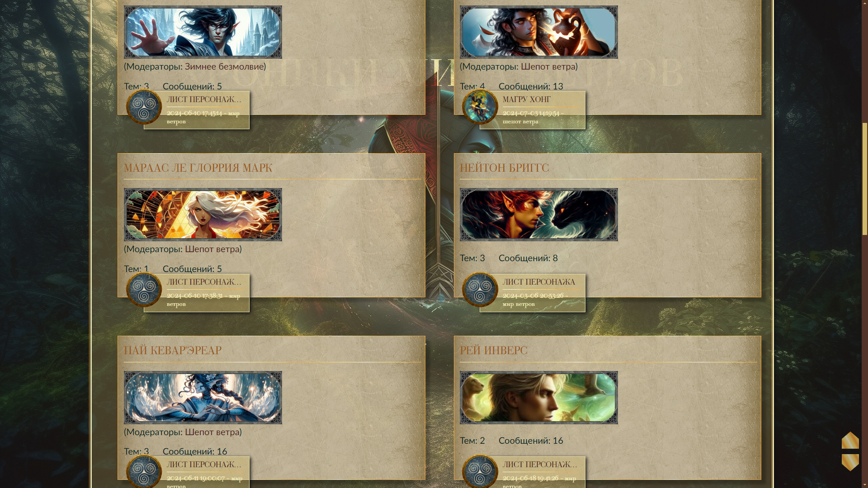
Task: Click triskelion avatar under Мараас Ле Глоррия Марк
Action: coord(144,289)
